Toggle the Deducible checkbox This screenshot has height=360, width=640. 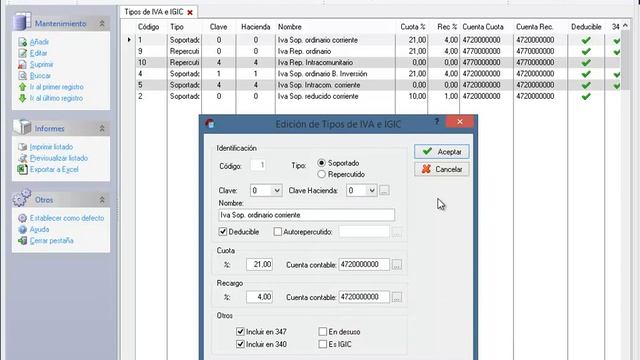[223, 232]
